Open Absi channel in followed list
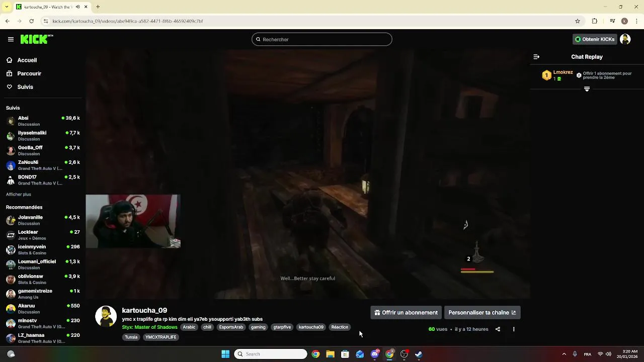The width and height of the screenshot is (644, 362). (43, 121)
